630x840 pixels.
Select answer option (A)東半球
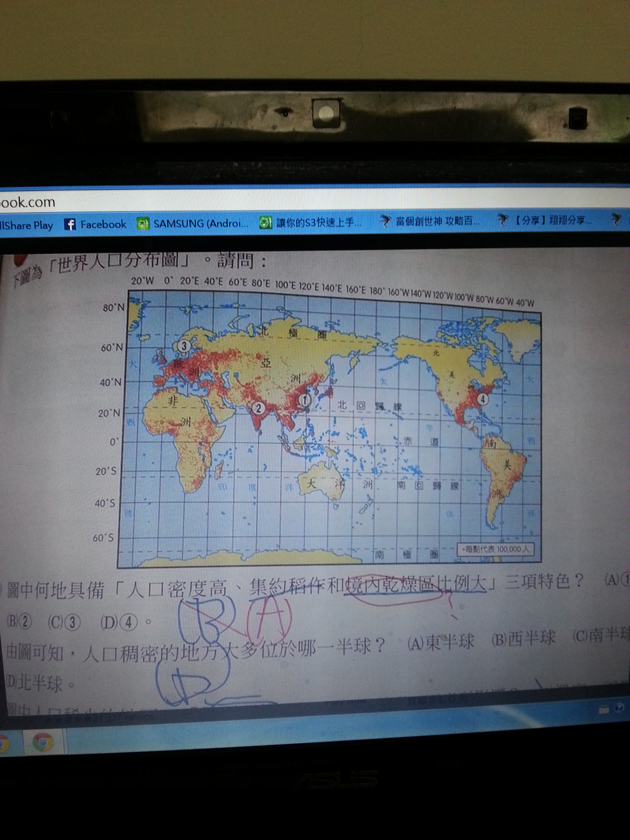point(441,642)
